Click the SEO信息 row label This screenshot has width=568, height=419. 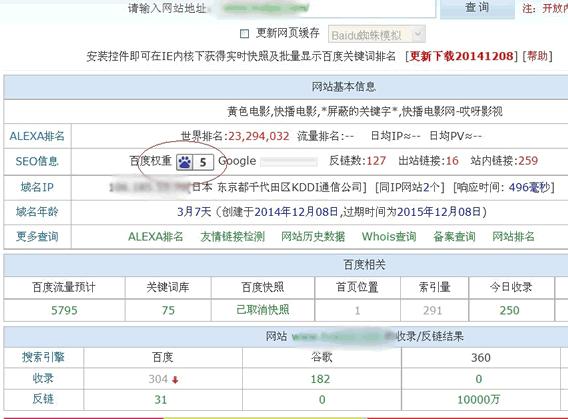[x=37, y=161]
